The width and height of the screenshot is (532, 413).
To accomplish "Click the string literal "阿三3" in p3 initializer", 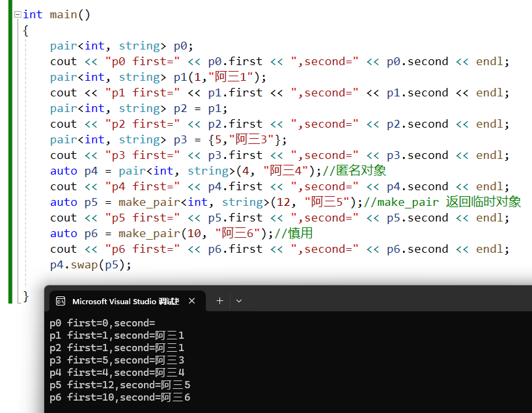I will [x=251, y=139].
